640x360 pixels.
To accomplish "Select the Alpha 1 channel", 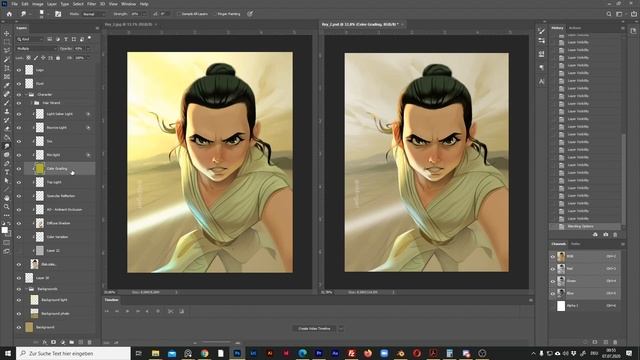I will click(585, 306).
